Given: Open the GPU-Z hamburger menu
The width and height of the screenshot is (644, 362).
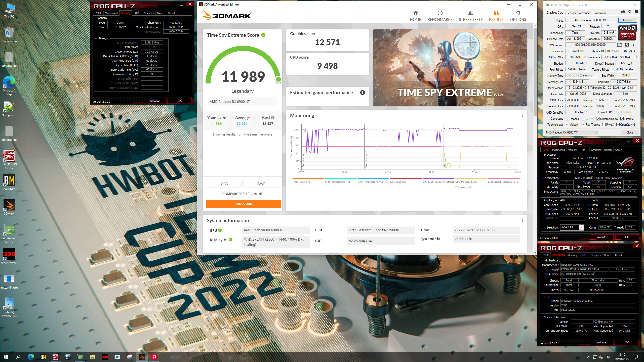Looking at the screenshot, I should (636, 12).
